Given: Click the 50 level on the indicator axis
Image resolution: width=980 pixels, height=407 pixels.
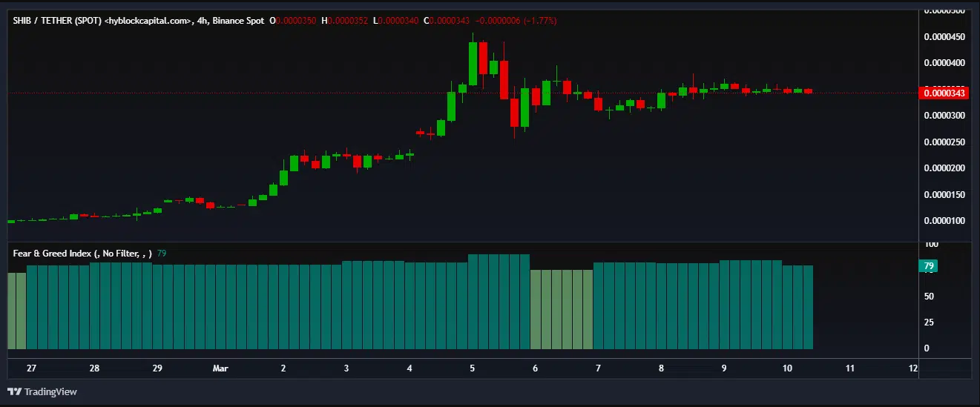Looking at the screenshot, I should coord(928,297).
